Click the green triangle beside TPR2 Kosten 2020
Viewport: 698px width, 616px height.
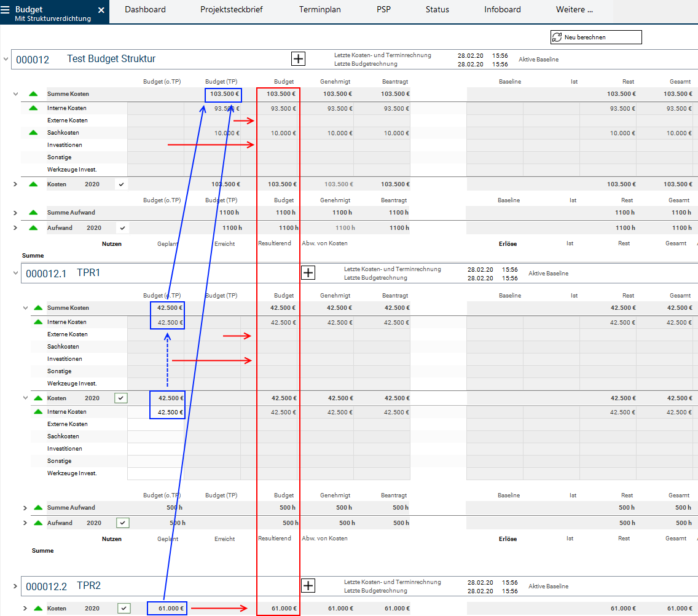[38, 609]
